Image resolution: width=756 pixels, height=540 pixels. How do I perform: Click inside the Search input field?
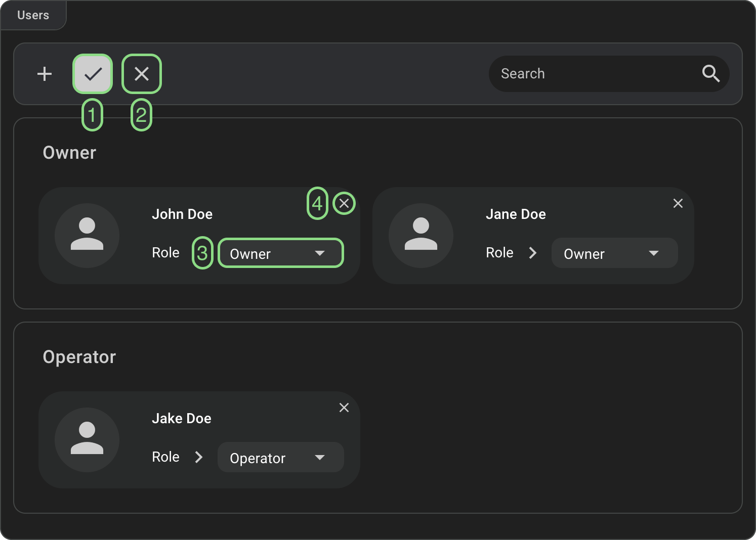tap(592, 74)
